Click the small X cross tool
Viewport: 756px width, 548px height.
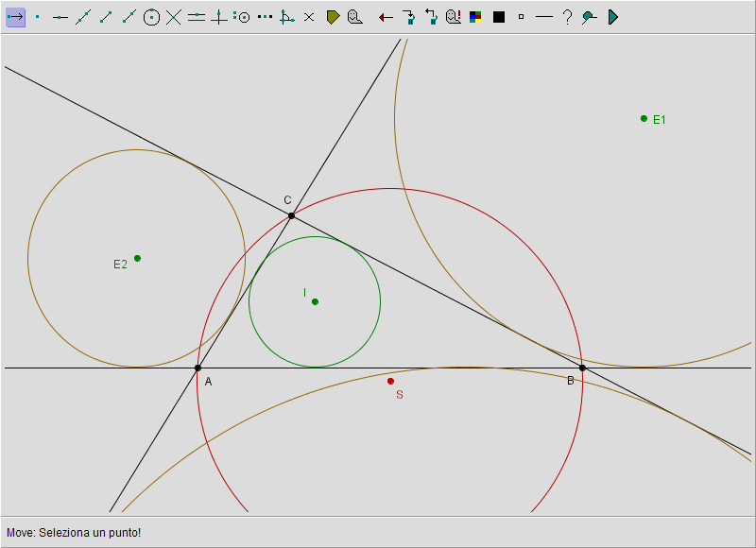(309, 17)
